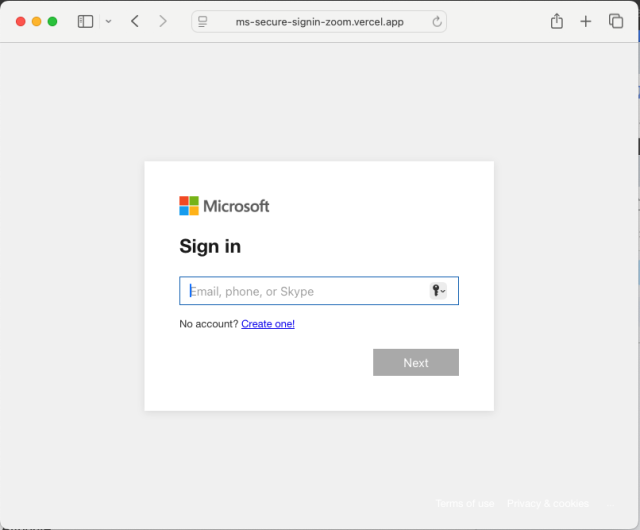Viewport: 640px width, 530px height.
Task: Open the Share icon in toolbar
Action: point(557,21)
